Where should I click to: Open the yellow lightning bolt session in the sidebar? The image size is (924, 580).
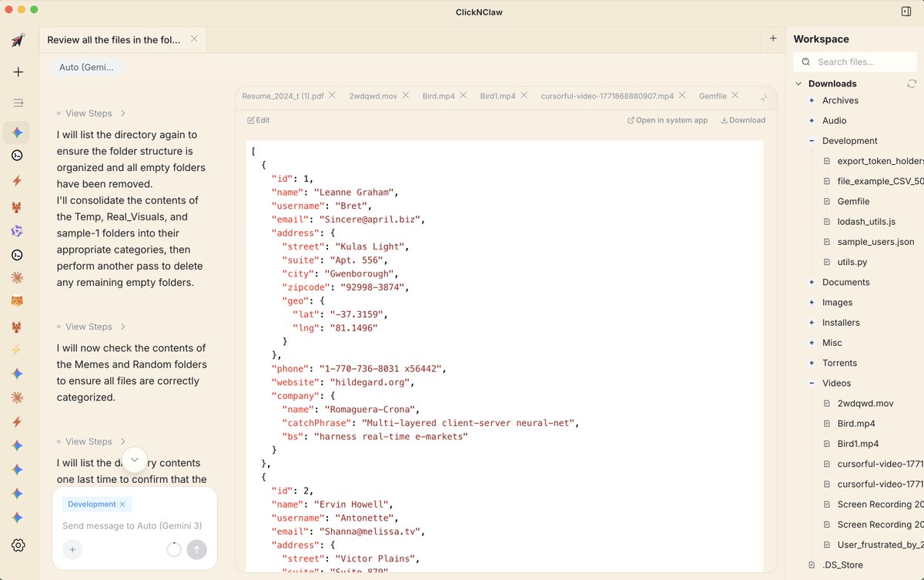click(x=17, y=350)
